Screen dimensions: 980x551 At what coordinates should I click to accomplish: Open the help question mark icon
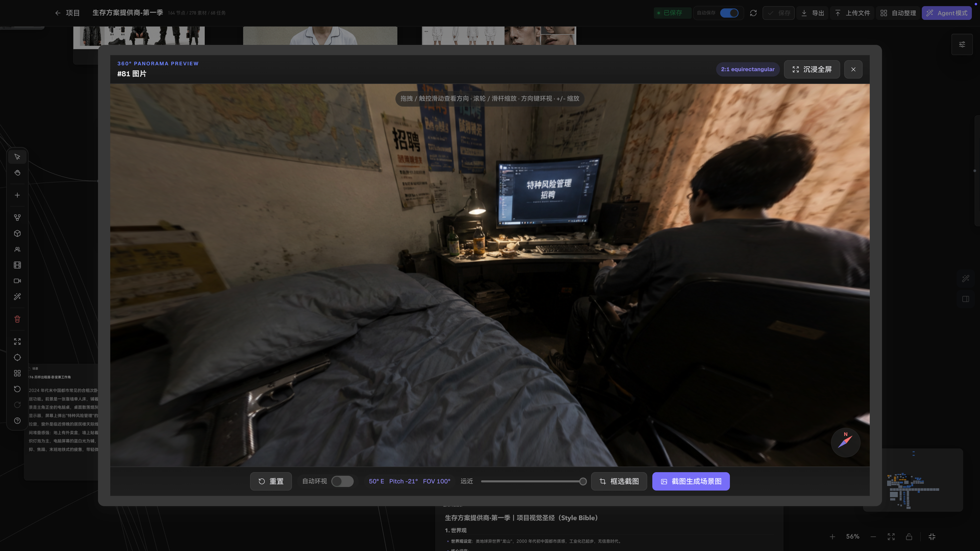coord(17,421)
